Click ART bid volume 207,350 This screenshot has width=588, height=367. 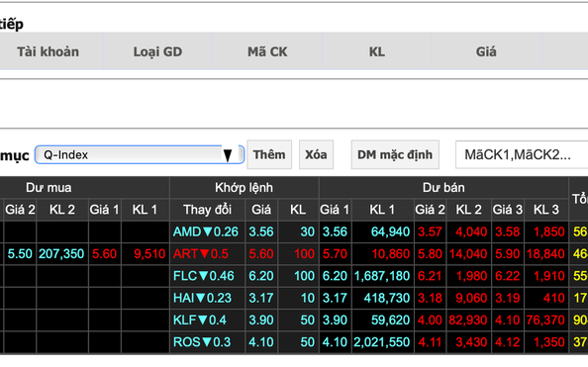pos(62,254)
